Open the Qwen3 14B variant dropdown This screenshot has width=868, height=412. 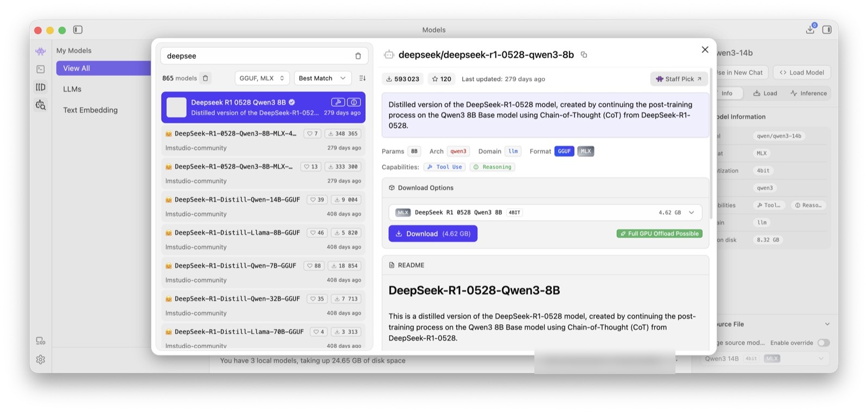click(765, 358)
